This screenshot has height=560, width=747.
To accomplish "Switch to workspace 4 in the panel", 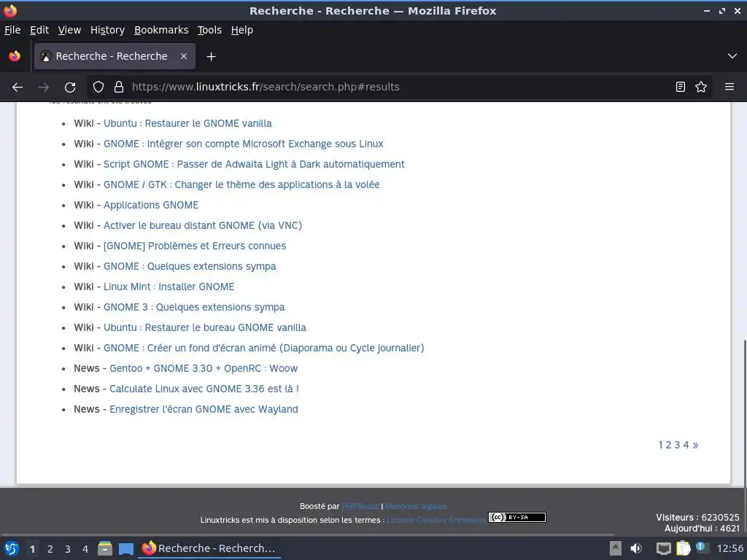I will [85, 549].
